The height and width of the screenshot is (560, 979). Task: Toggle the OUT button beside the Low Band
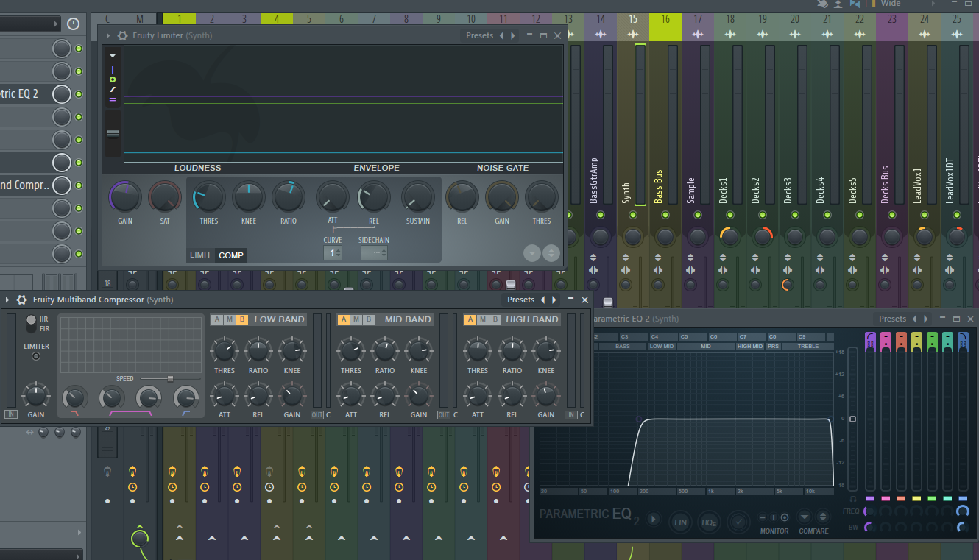(317, 415)
